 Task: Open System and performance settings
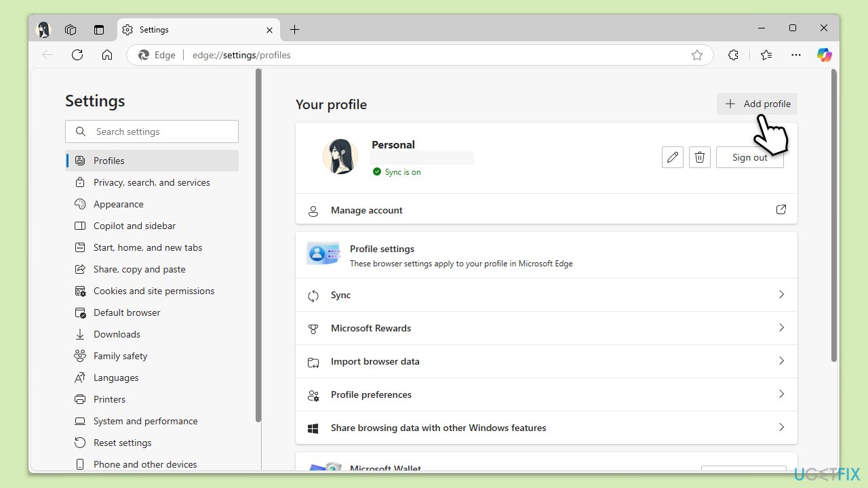152,421
